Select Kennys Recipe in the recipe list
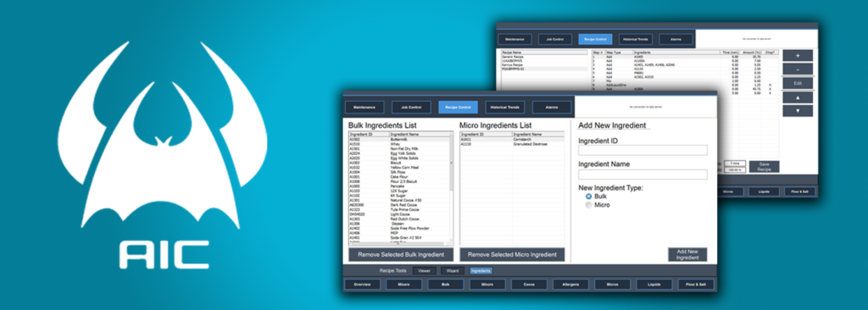 coord(544,64)
